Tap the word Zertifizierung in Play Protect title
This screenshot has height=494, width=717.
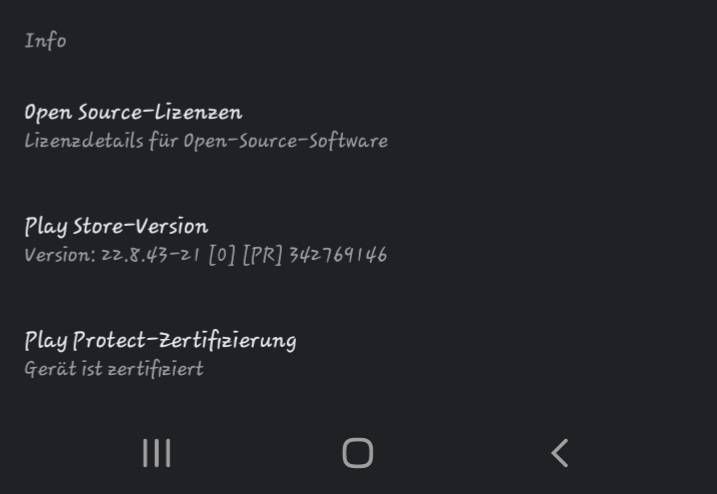point(223,341)
